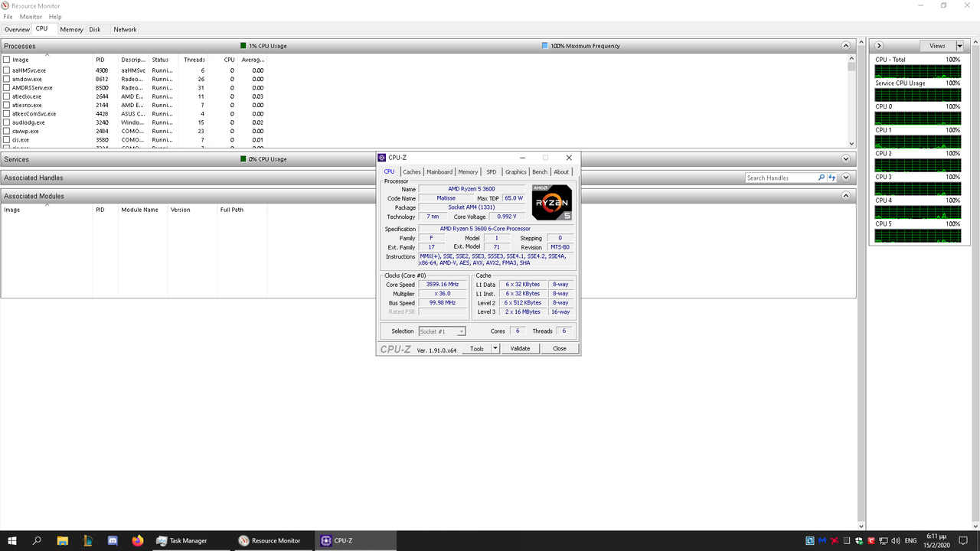Click the CPU - Total usage graph

click(918, 70)
